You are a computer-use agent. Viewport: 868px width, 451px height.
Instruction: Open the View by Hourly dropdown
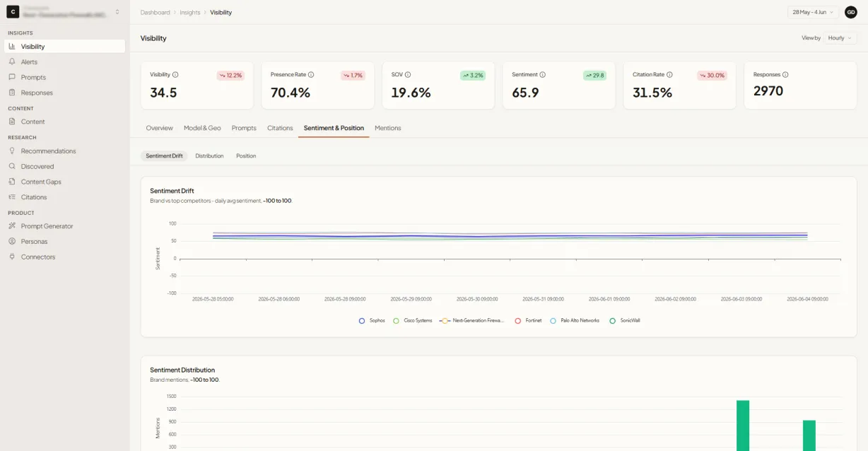(x=840, y=38)
